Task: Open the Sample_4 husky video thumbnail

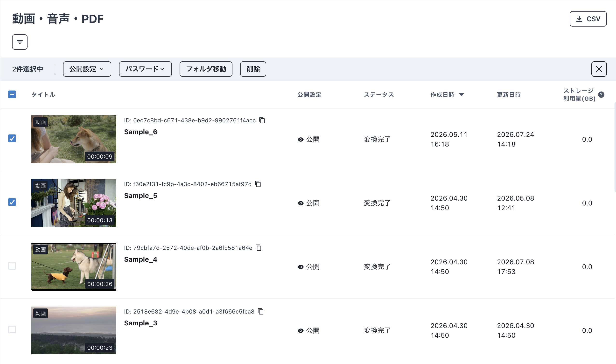Action: (74, 267)
